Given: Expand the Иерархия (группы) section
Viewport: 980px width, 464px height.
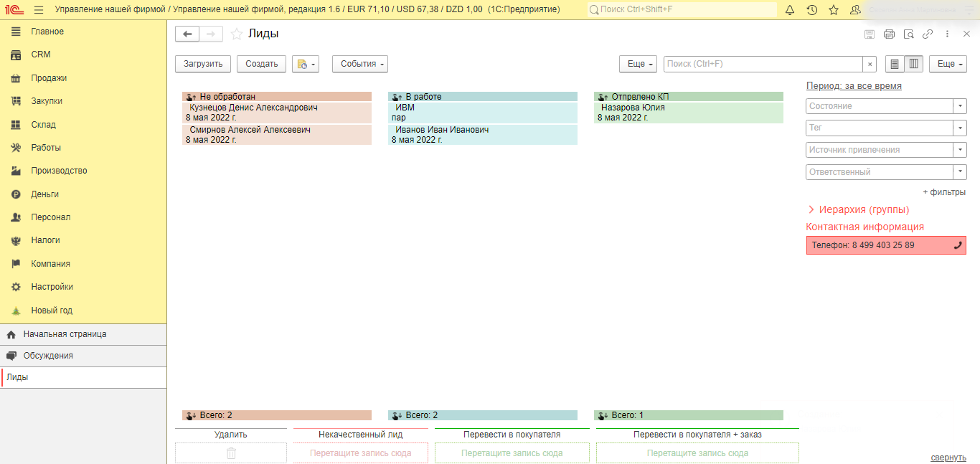Looking at the screenshot, I should [811, 210].
